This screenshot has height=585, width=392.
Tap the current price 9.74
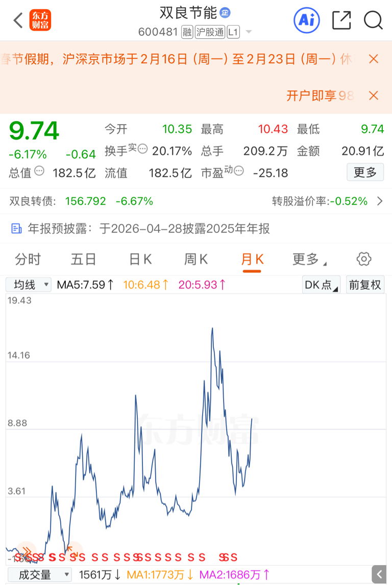[x=34, y=131]
